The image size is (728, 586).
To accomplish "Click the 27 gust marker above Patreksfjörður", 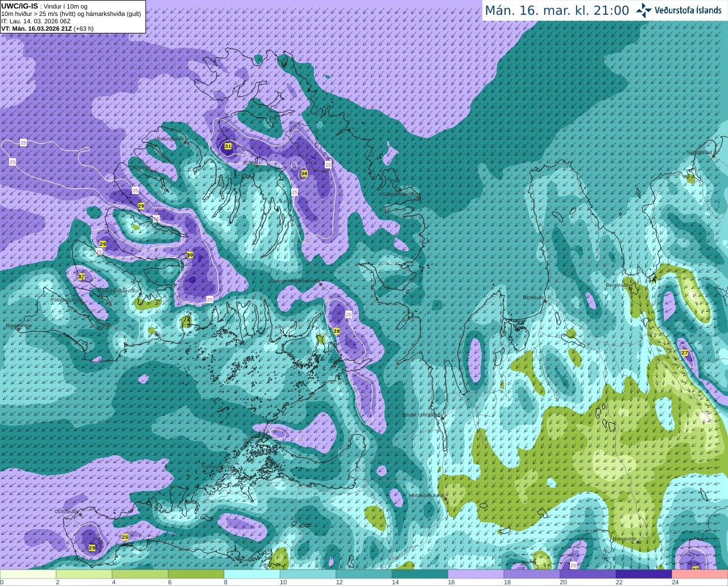I will (81, 277).
